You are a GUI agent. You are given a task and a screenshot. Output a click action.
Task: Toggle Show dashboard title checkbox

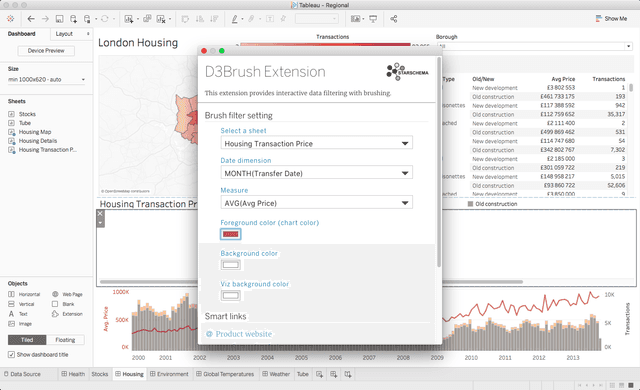11,355
